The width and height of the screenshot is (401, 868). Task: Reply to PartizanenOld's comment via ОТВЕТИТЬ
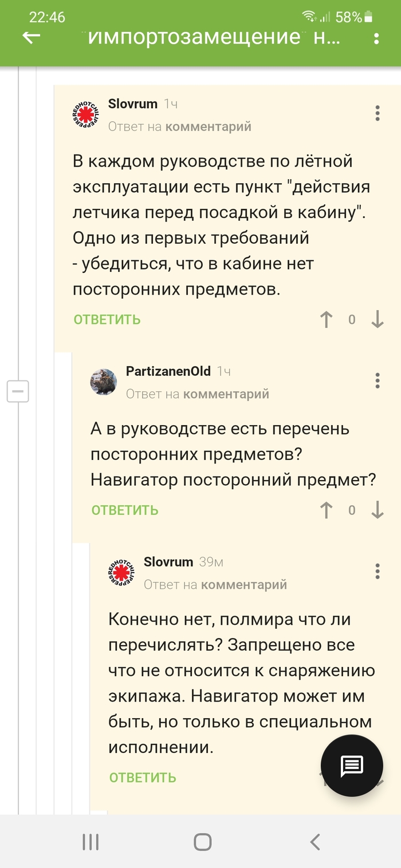[125, 510]
